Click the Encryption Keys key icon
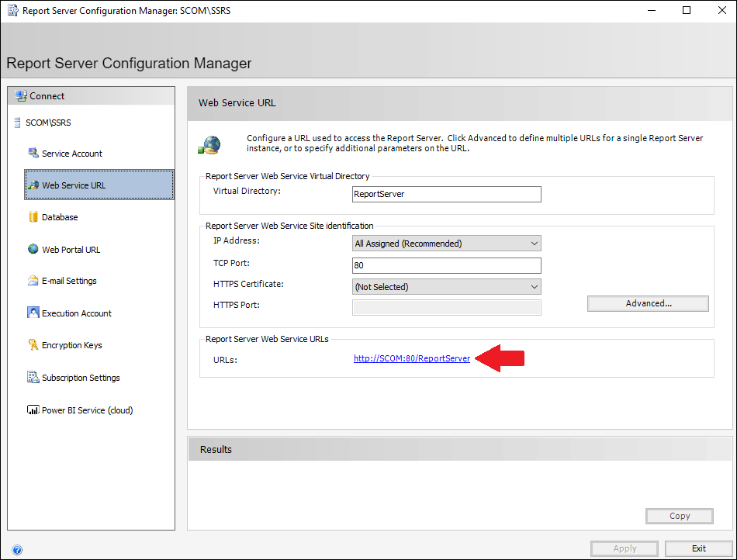The width and height of the screenshot is (737, 560). point(33,345)
